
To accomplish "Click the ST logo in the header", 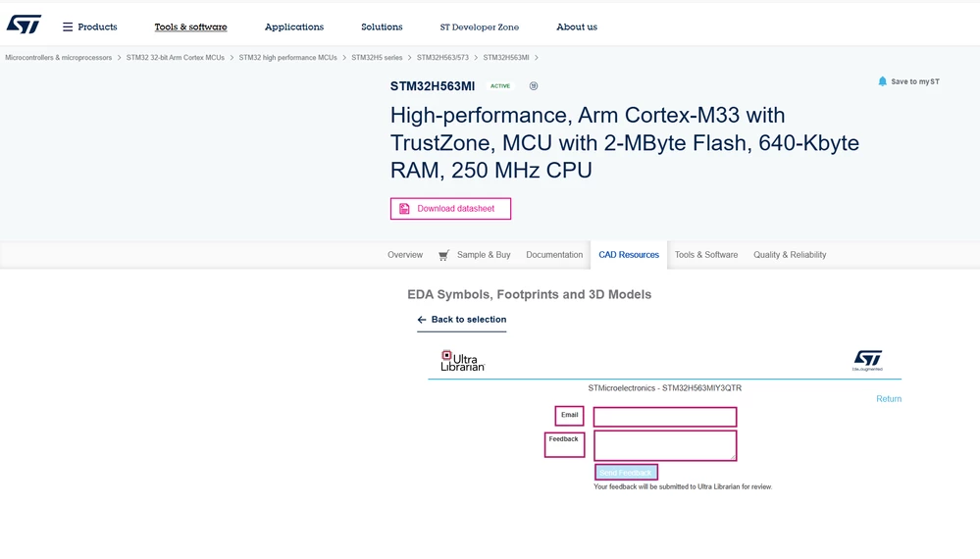I will point(24,25).
